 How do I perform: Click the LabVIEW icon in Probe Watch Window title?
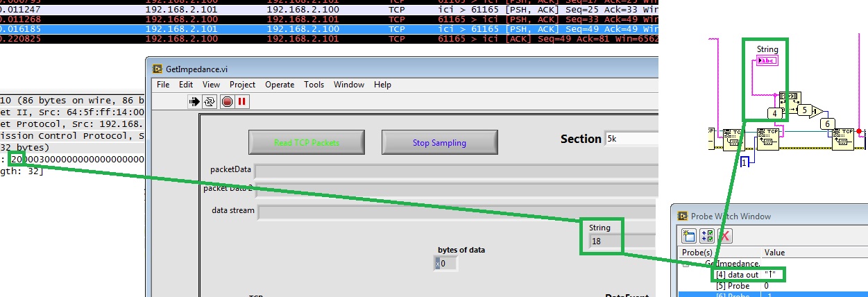coord(683,216)
